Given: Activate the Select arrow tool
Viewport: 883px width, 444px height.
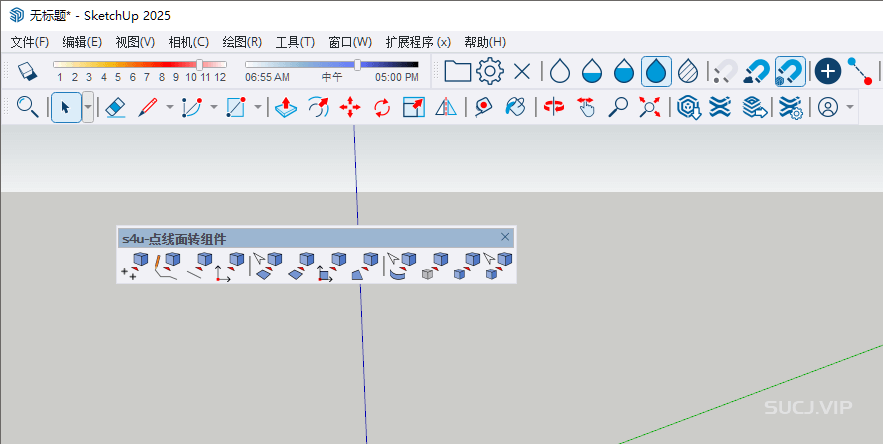Looking at the screenshot, I should [66, 106].
